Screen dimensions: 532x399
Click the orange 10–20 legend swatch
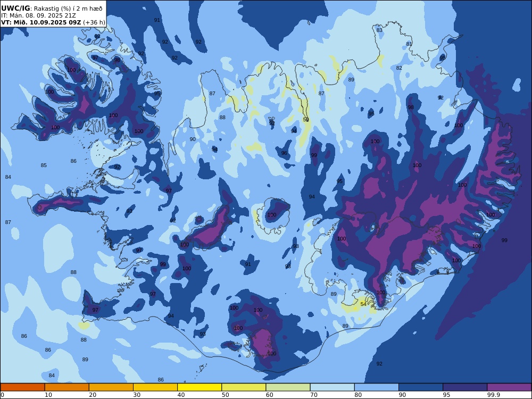[x=67, y=387]
